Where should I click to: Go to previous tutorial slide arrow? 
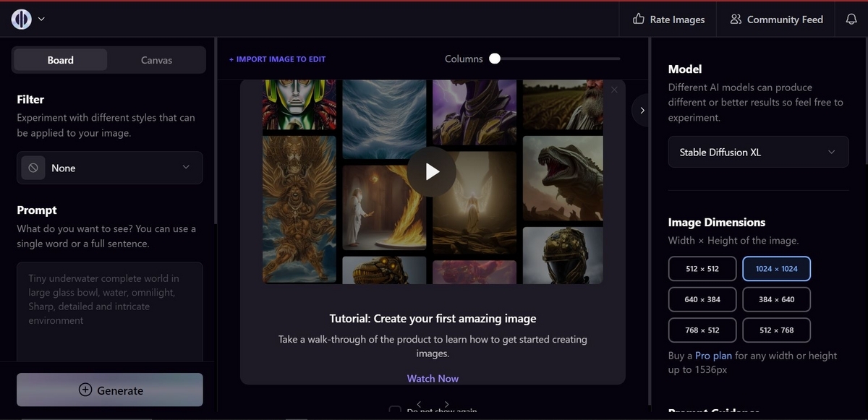pyautogui.click(x=419, y=404)
